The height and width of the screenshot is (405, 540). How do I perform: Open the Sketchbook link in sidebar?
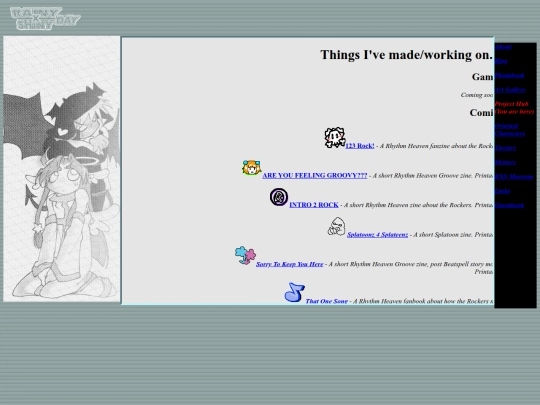tap(509, 75)
